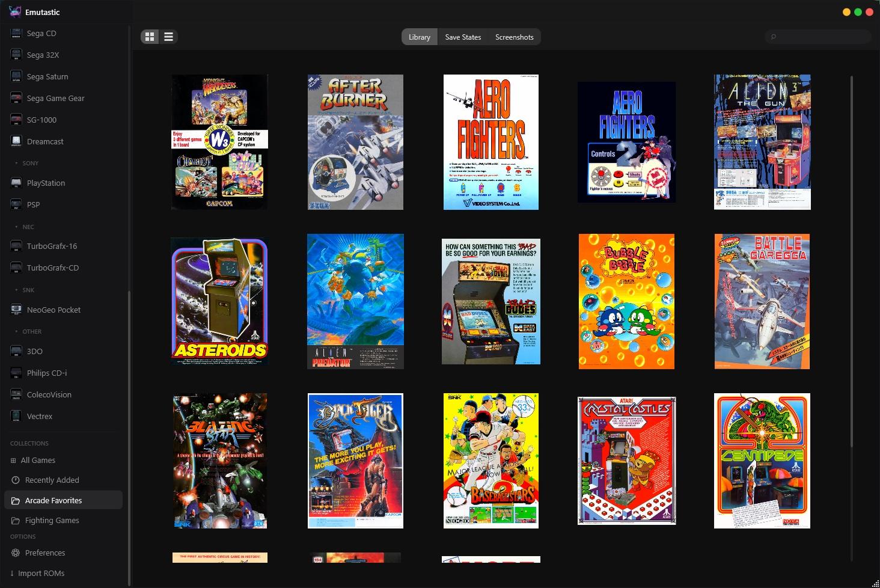This screenshot has width=880, height=588.
Task: Open the After Burner game cover
Action: pos(355,142)
